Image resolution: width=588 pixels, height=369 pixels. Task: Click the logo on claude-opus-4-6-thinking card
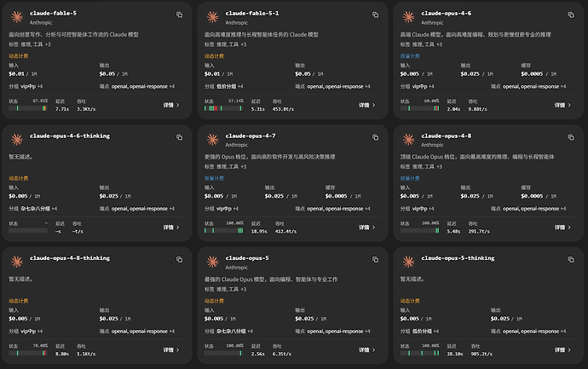pos(17,140)
